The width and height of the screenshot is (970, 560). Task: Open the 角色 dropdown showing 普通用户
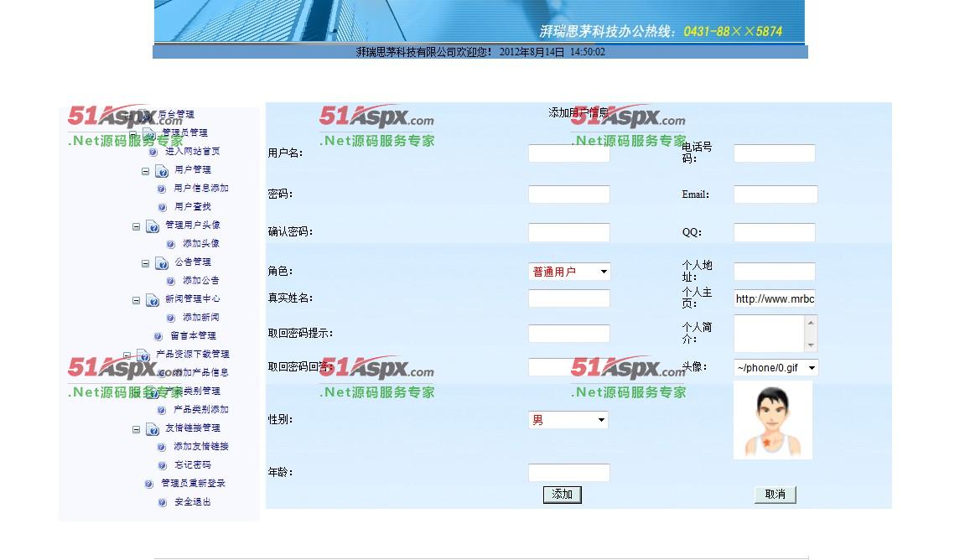click(x=569, y=272)
